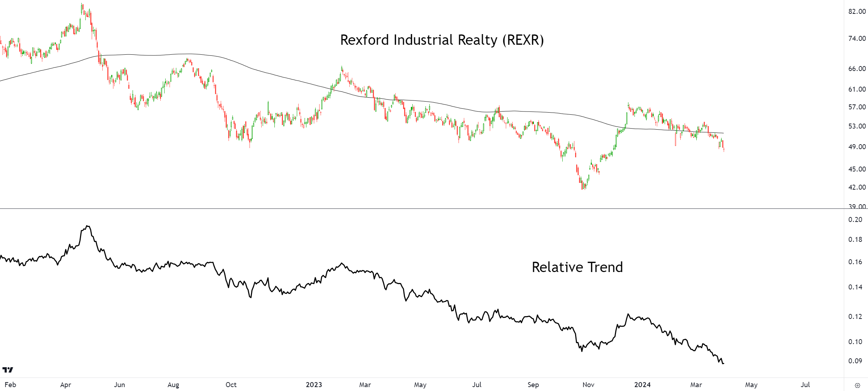Click the 0.20 relative trend axis value
The width and height of the screenshot is (868, 391).
tap(855, 219)
